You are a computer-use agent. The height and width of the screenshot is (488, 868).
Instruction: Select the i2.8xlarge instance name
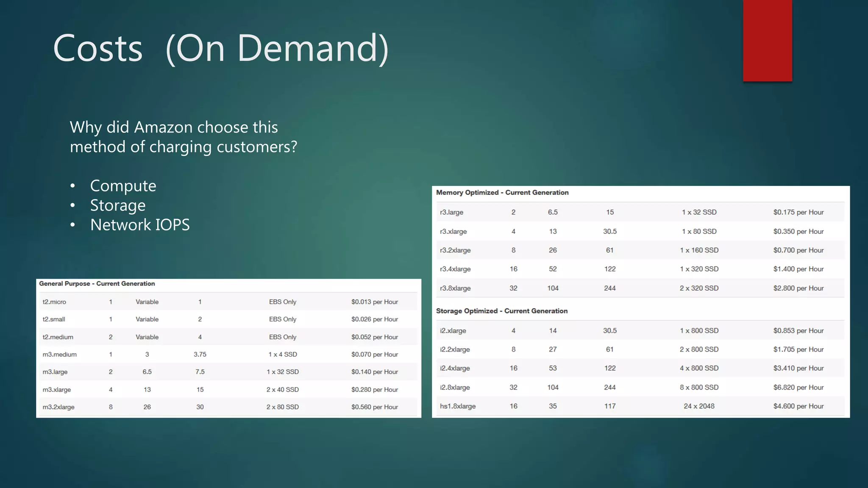click(455, 387)
